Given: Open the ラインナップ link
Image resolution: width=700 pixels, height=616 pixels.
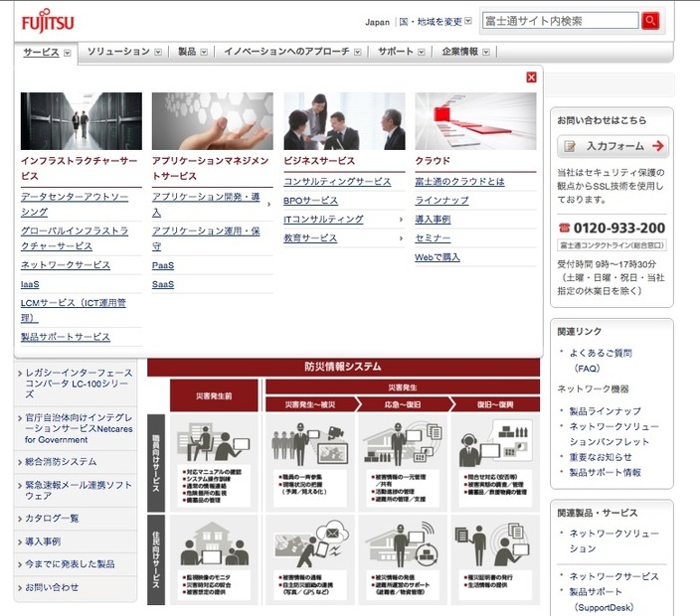Looking at the screenshot, I should click(441, 201).
